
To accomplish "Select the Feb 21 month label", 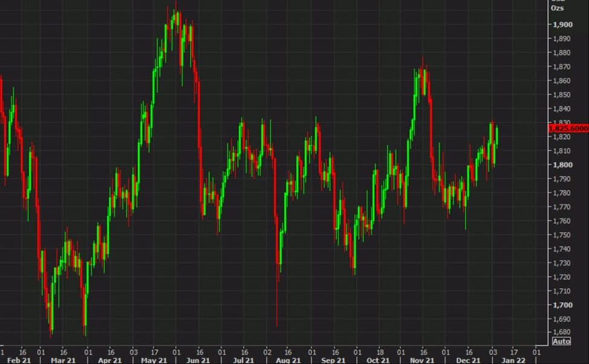I will 19,360.
